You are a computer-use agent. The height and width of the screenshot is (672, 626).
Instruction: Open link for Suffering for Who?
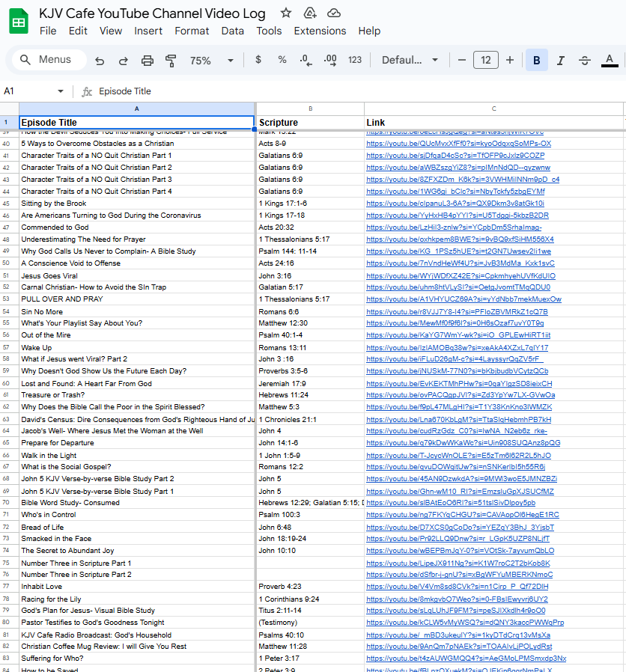point(466,659)
